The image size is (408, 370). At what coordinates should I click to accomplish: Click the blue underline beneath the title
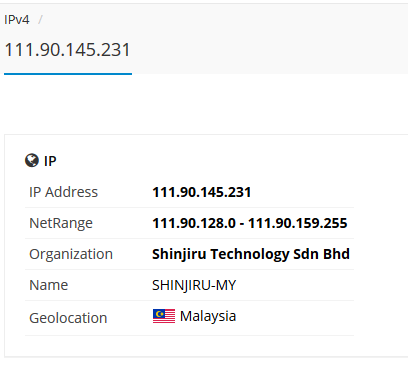[x=68, y=74]
